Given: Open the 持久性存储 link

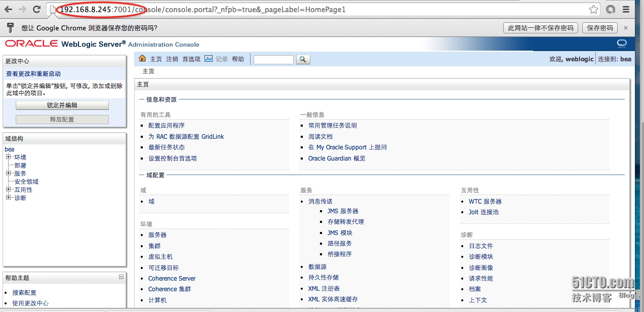Looking at the screenshot, I should [x=324, y=278].
